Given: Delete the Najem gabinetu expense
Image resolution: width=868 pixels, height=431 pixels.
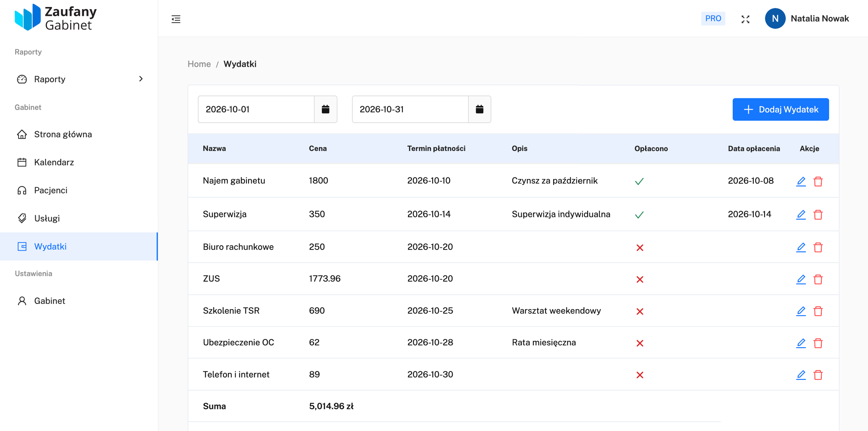Looking at the screenshot, I should tap(818, 181).
